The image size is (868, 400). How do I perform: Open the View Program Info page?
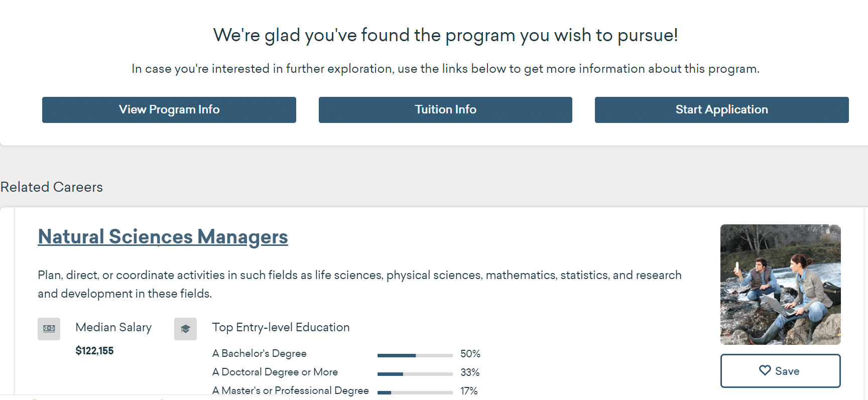pos(169,110)
